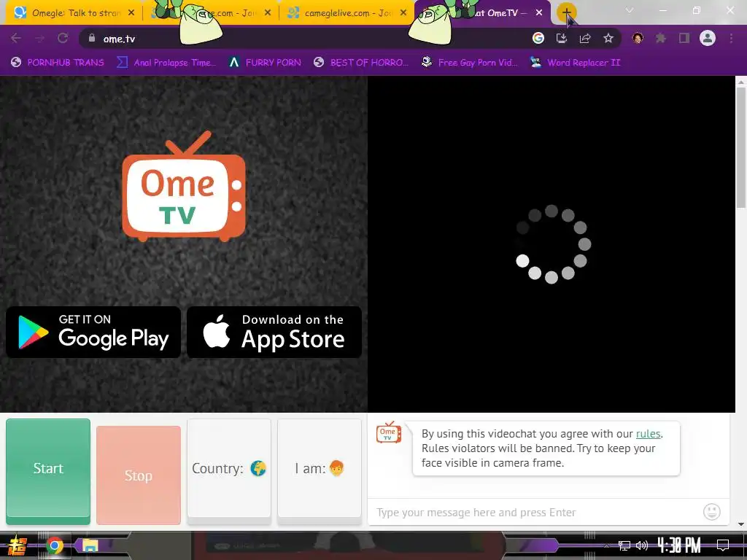This screenshot has height=560, width=747.
Task: Open Chrome three-dot menu
Action: [731, 38]
